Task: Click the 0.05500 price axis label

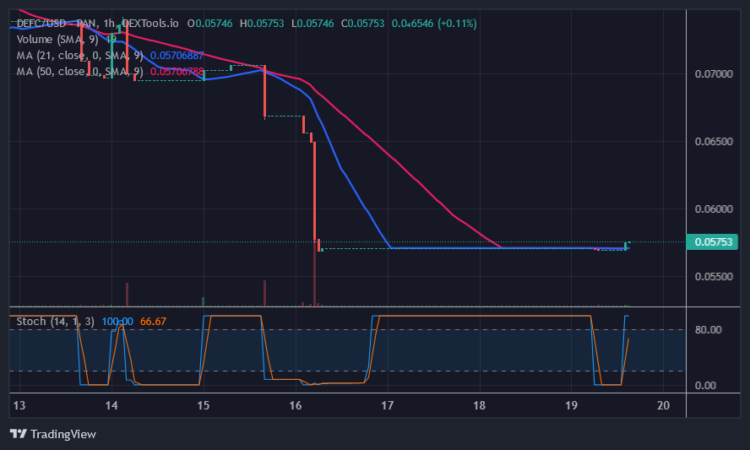Action: tap(712, 276)
